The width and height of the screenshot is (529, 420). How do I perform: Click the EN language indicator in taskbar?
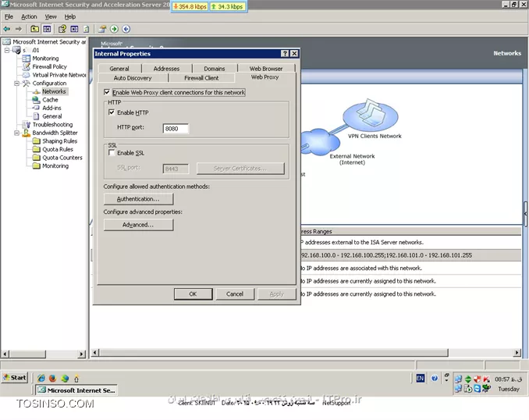tap(420, 378)
